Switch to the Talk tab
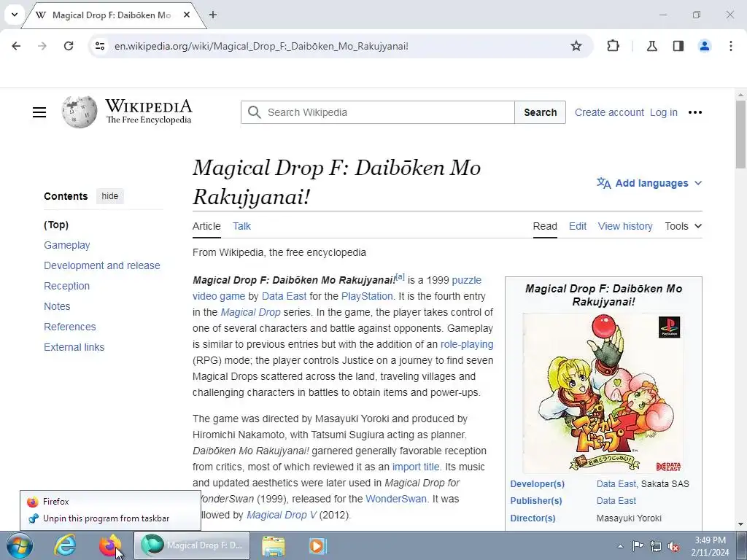The width and height of the screenshot is (747, 560). click(x=241, y=226)
